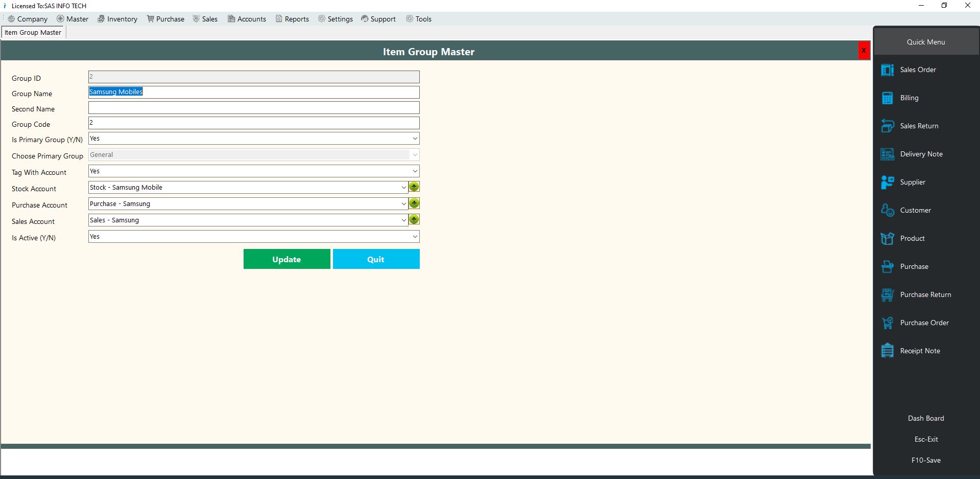980x479 pixels.
Task: Click Esc-Exit in Quick Menu
Action: pyautogui.click(x=926, y=439)
